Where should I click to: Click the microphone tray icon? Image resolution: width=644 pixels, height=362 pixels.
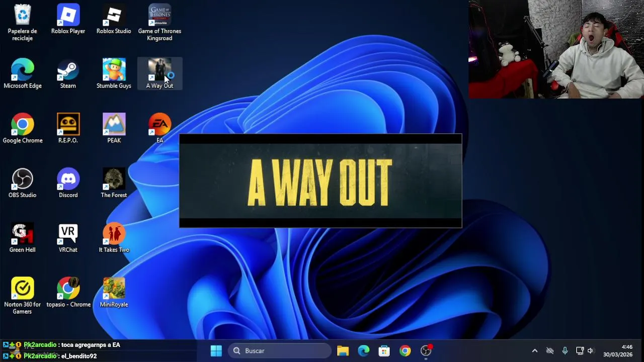point(565,351)
